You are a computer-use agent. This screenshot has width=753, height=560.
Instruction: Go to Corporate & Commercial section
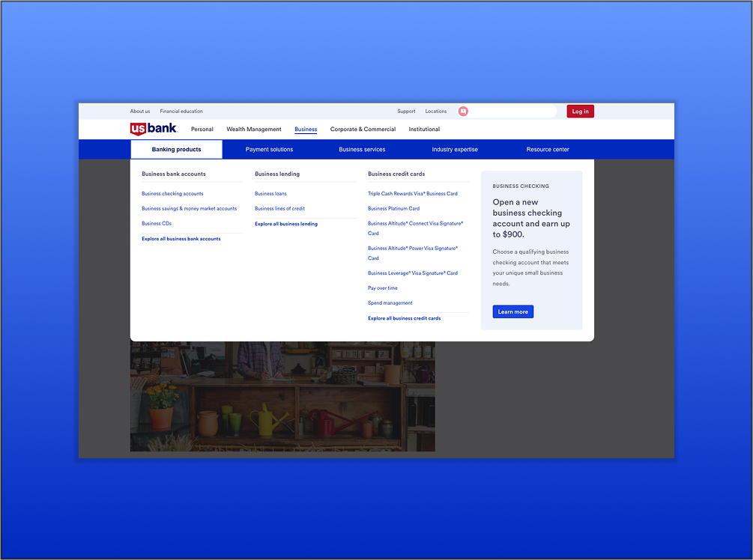363,130
